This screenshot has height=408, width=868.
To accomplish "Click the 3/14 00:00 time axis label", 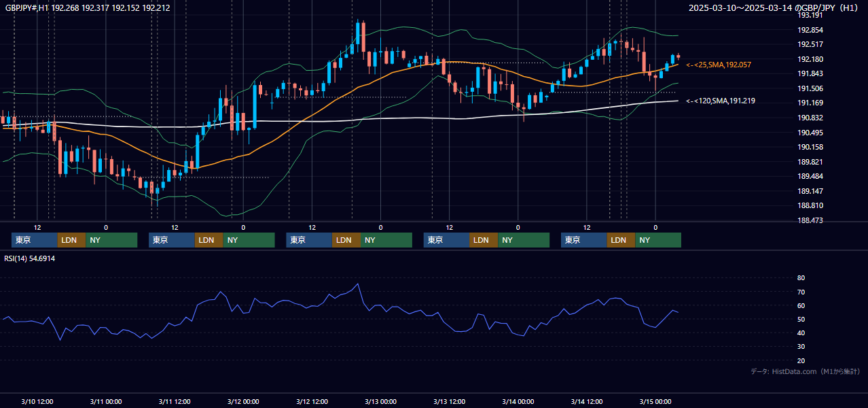I will [518, 401].
